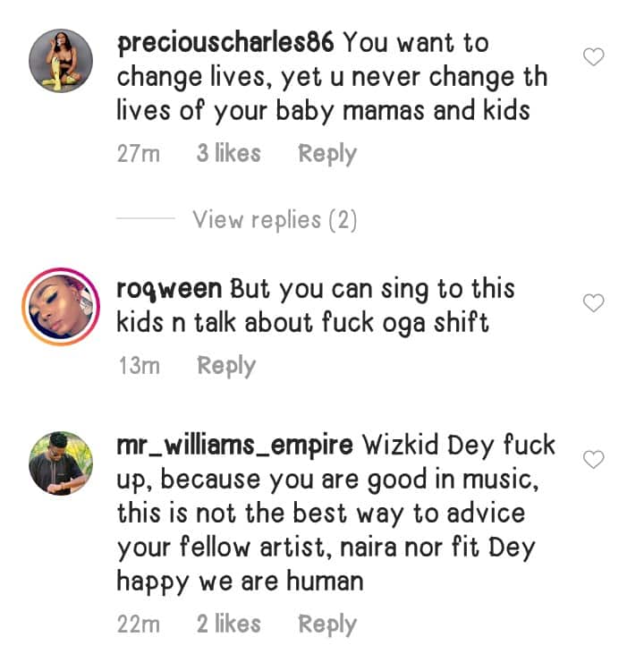Click the 13m timestamp on roqween's comment

point(139,366)
